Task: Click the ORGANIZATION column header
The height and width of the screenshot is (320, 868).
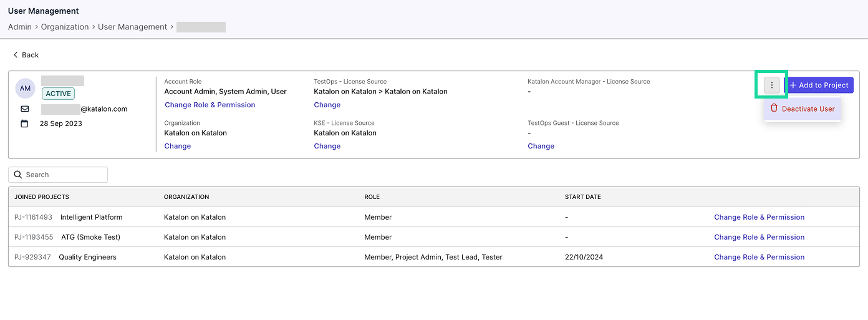Action: 186,196
